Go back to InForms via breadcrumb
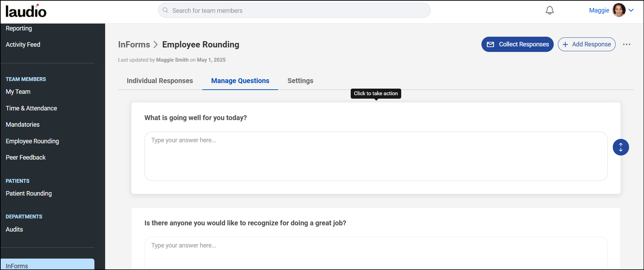This screenshot has width=644, height=270. point(134,45)
